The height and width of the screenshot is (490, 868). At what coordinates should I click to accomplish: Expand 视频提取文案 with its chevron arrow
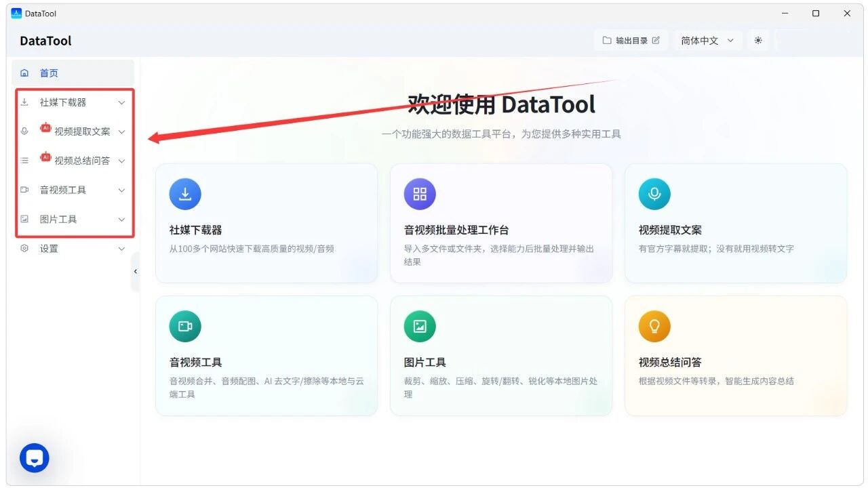coord(122,131)
